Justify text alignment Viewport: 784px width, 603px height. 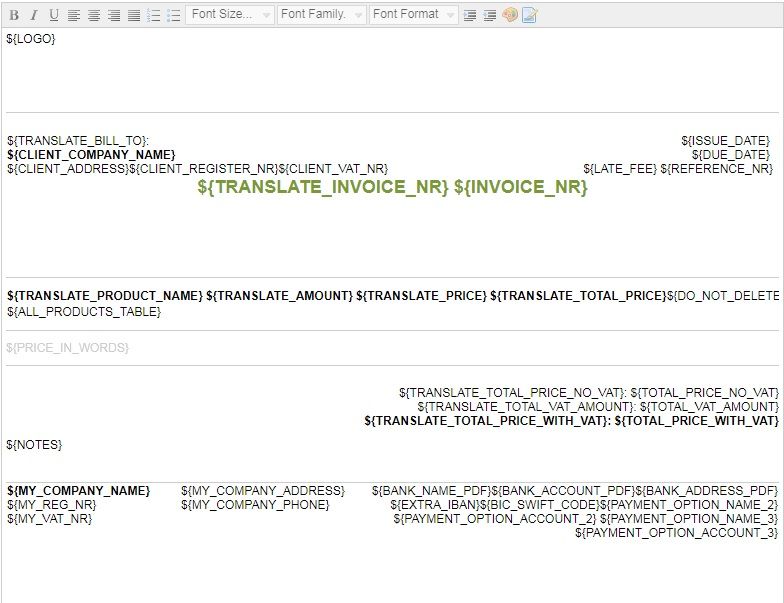[134, 15]
